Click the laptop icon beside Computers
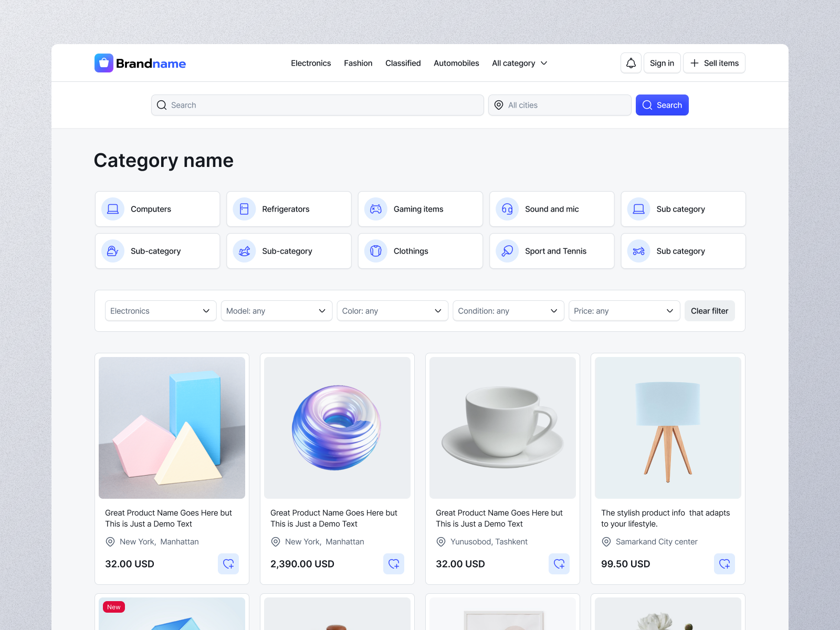This screenshot has height=630, width=840. pyautogui.click(x=113, y=209)
